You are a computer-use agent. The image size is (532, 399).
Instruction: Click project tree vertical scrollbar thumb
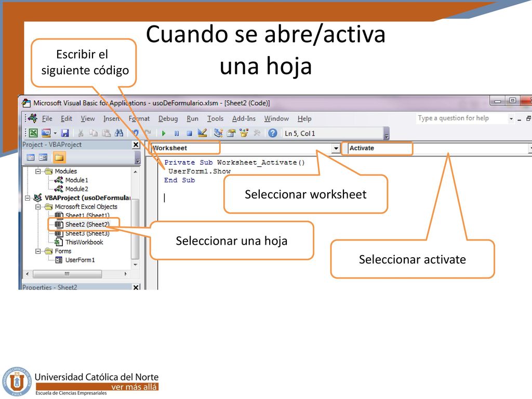click(135, 229)
